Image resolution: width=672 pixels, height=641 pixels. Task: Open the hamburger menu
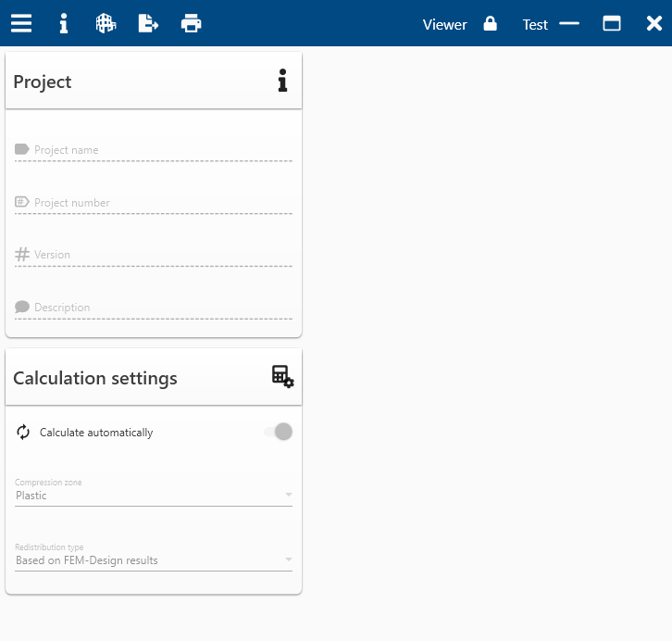[x=21, y=23]
